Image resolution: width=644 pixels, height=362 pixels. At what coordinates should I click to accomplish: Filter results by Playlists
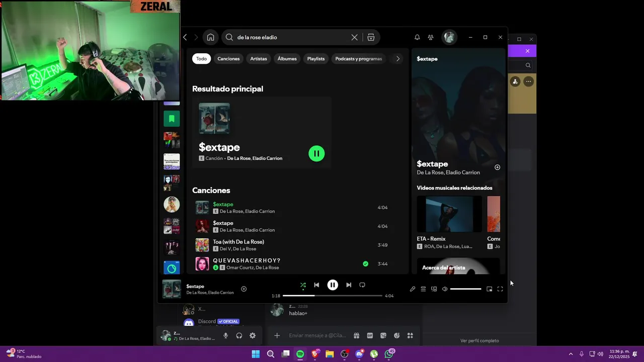(x=316, y=59)
